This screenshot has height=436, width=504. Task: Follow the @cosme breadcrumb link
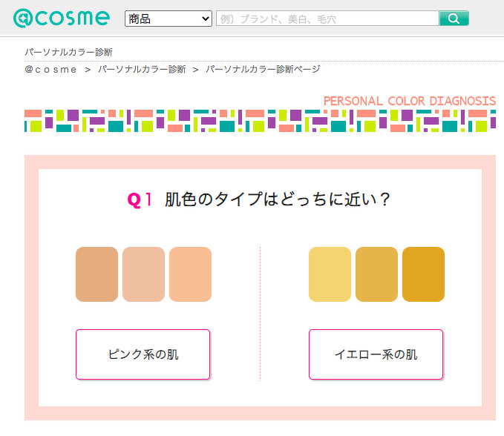[x=50, y=70]
